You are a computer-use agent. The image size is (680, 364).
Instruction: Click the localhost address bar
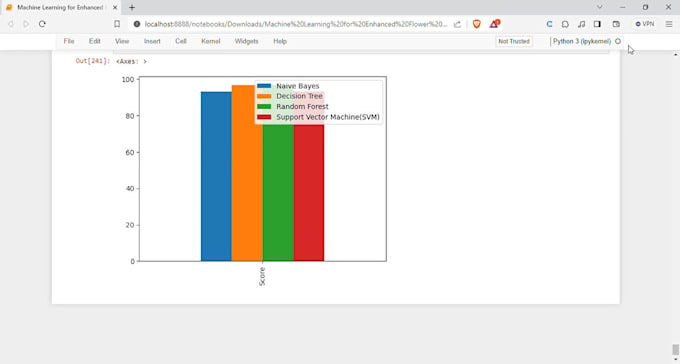(296, 24)
